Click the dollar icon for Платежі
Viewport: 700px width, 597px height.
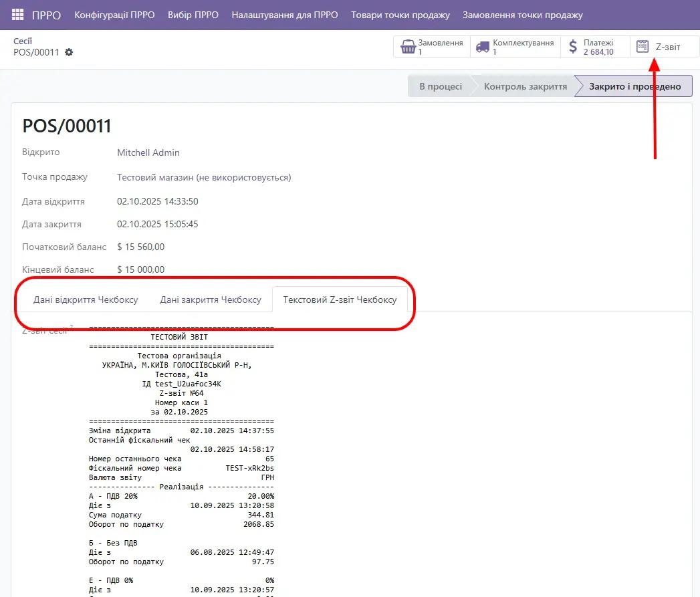tap(573, 47)
